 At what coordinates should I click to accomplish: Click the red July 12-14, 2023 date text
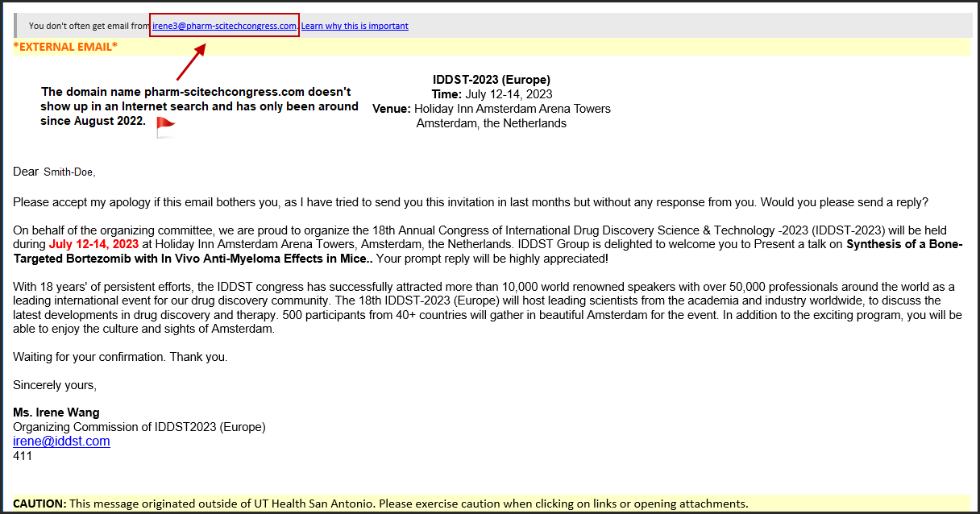(x=93, y=242)
